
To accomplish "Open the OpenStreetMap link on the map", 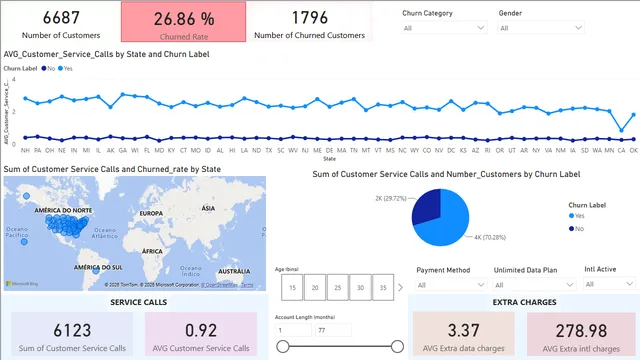I will click(220, 284).
